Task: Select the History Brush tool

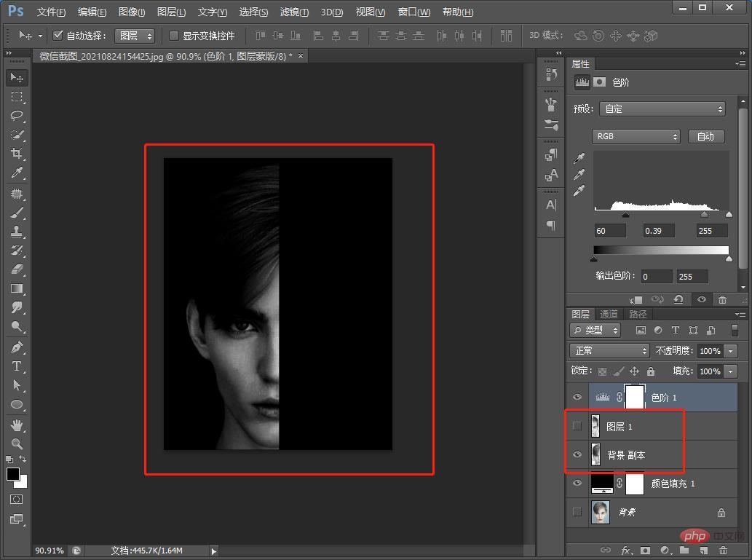Action: click(17, 251)
